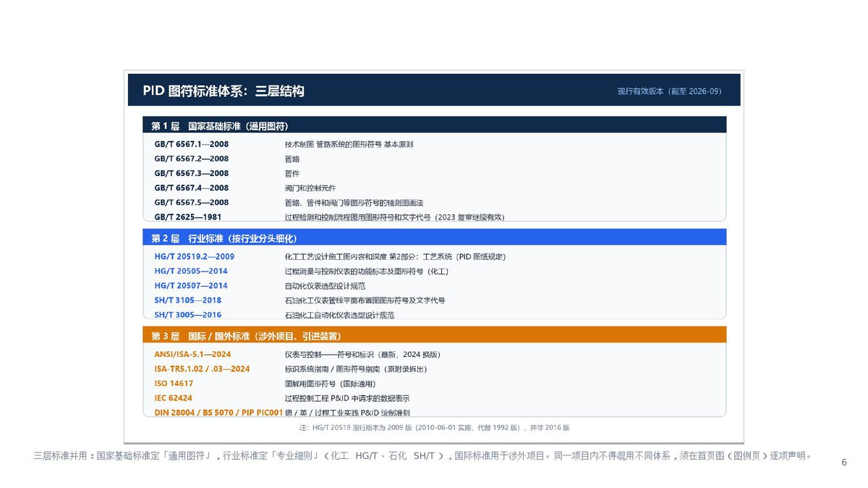Select the 现行有效版本 (截至 2026-09) label
Viewport: 868px width, 488px height.
pos(669,91)
